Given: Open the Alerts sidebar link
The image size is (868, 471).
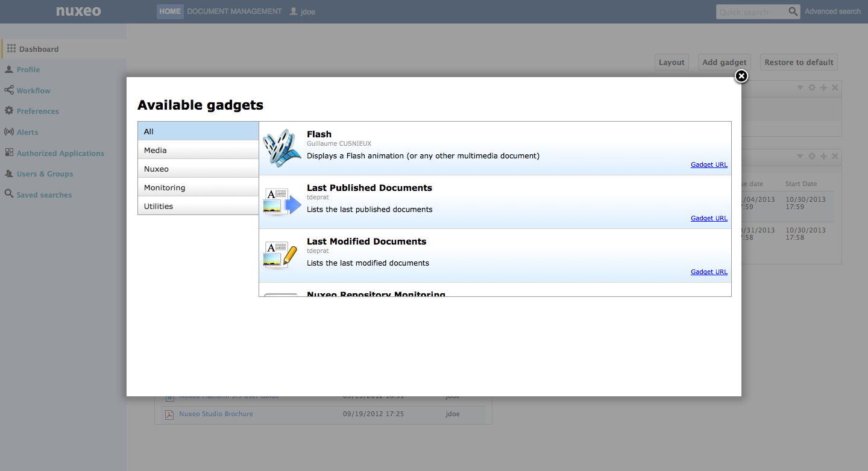Looking at the screenshot, I should [x=27, y=133].
